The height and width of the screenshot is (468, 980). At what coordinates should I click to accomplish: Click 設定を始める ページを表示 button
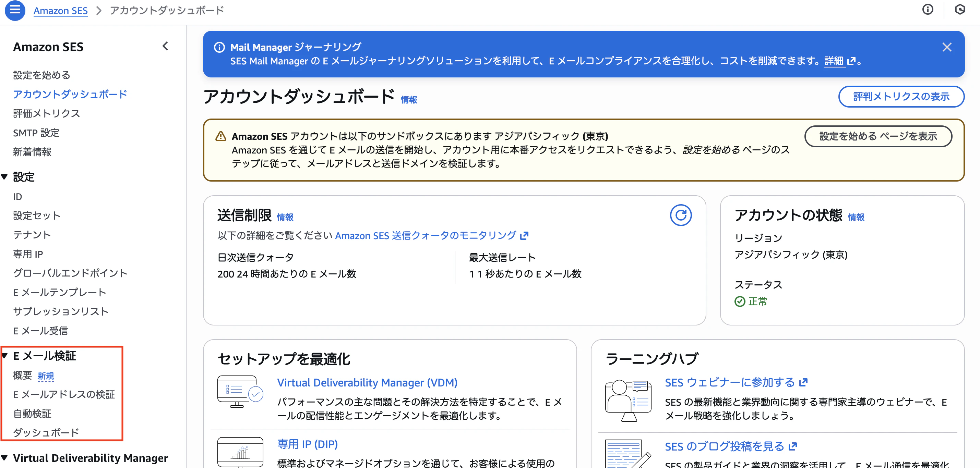tap(878, 136)
